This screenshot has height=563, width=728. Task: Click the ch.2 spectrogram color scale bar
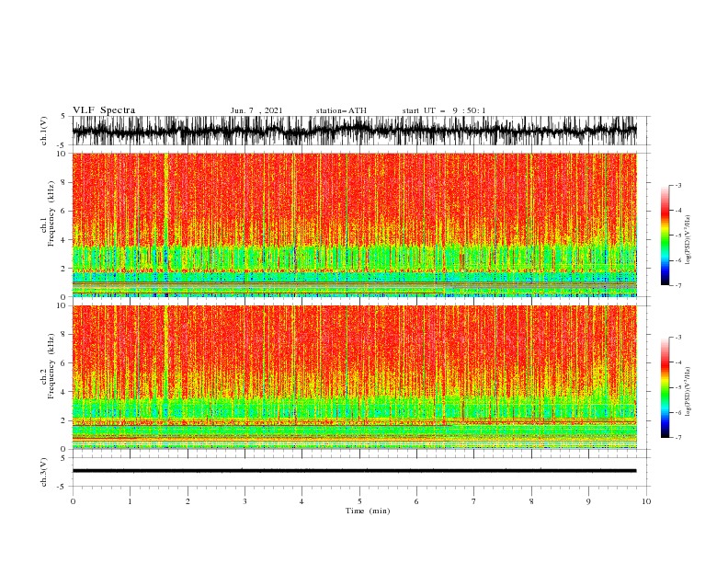tap(665, 387)
